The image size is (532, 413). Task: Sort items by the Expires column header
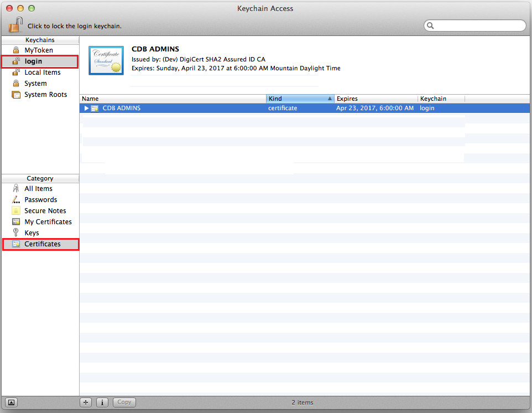click(x=375, y=99)
